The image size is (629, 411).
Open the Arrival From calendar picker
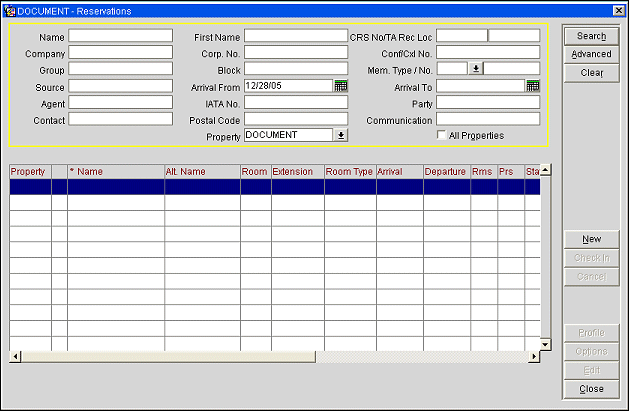pos(341,86)
